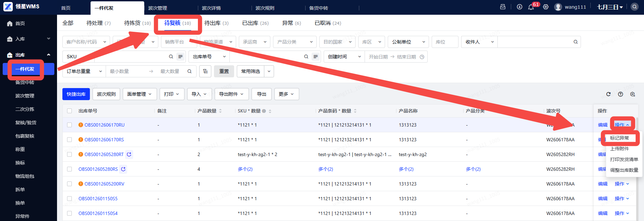Click the 导出 export button
Screen dimensions: 644x221
[x=262, y=94]
